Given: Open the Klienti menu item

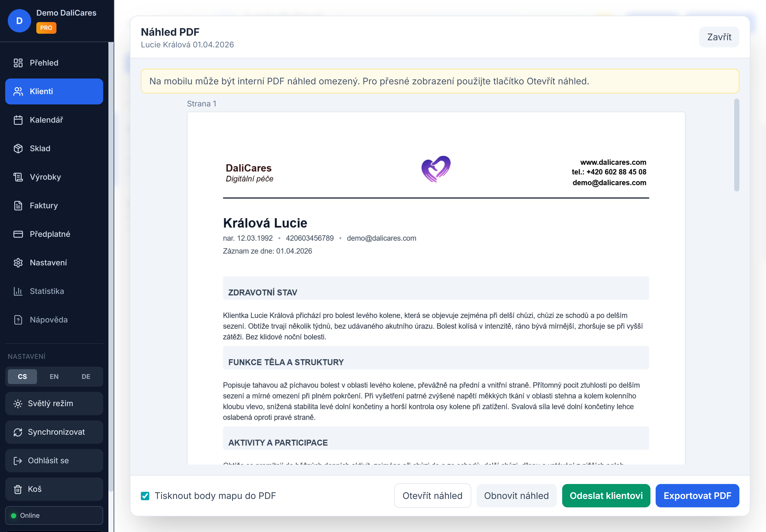Looking at the screenshot, I should point(54,91).
